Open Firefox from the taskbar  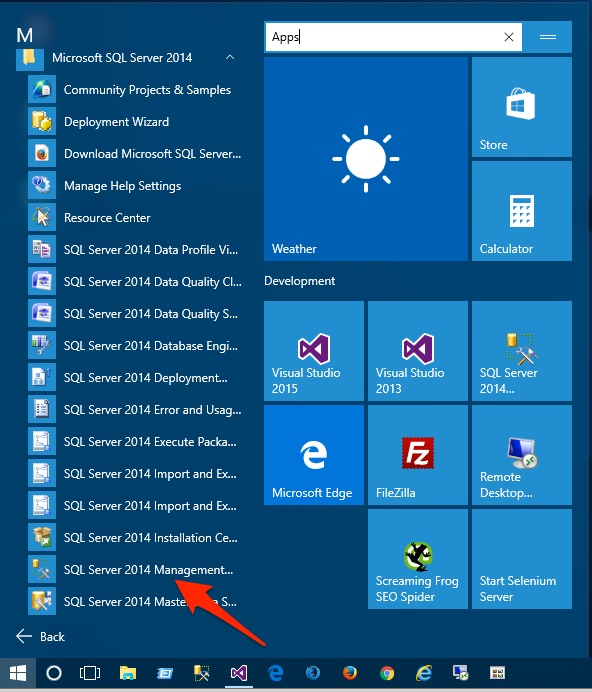pyautogui.click(x=350, y=673)
